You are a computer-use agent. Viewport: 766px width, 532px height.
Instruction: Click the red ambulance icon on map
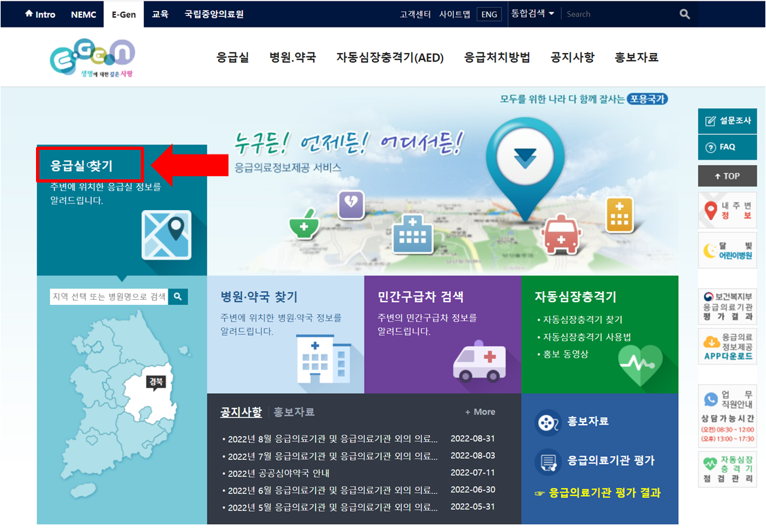pyautogui.click(x=561, y=235)
